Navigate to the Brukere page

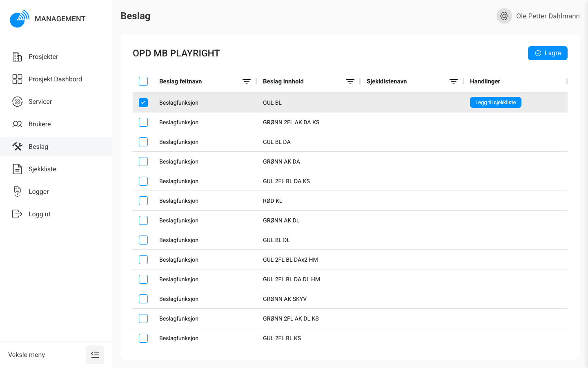(56, 124)
